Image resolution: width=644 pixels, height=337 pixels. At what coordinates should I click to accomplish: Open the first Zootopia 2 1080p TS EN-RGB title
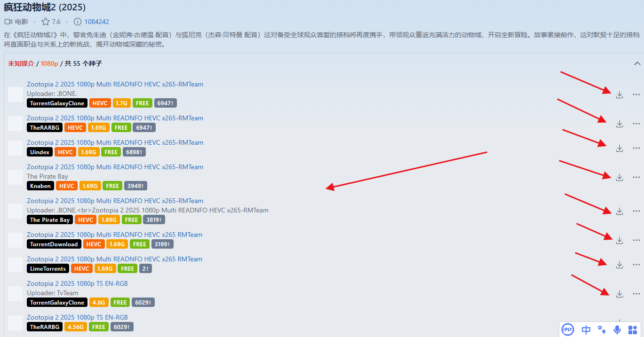point(77,283)
